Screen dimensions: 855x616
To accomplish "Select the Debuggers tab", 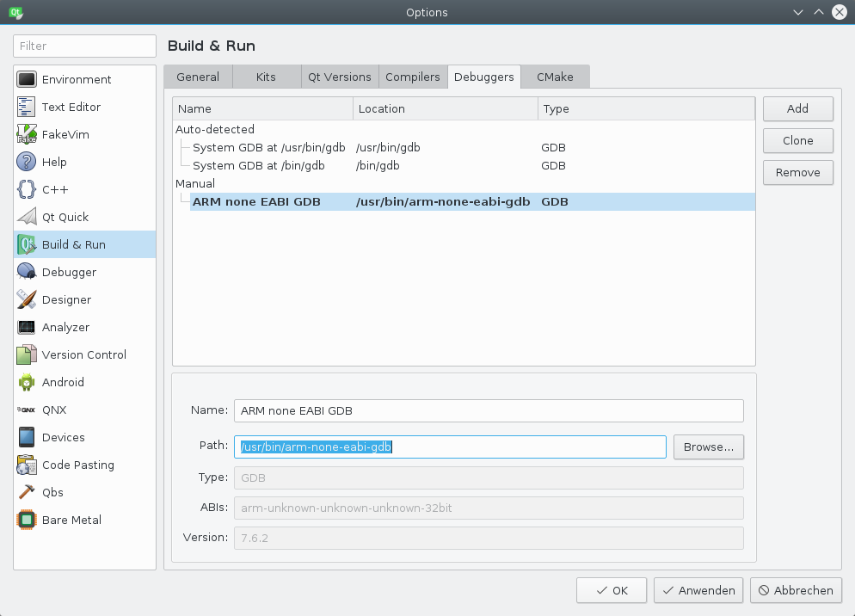I will (484, 77).
